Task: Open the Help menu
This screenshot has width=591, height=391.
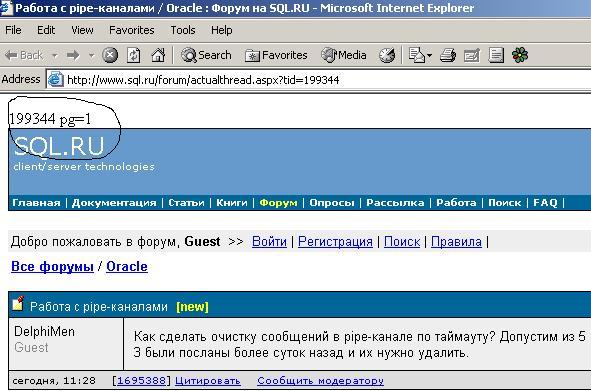Action: 222,30
